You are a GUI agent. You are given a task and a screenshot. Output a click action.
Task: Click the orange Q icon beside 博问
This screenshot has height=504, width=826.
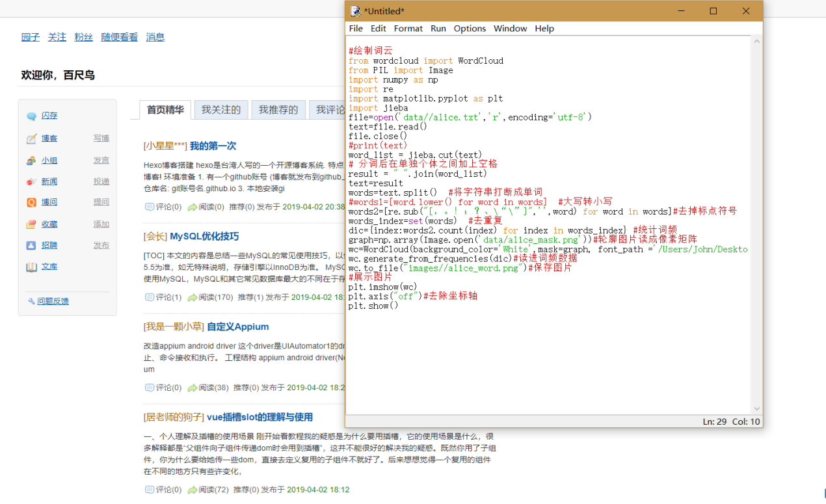[31, 202]
